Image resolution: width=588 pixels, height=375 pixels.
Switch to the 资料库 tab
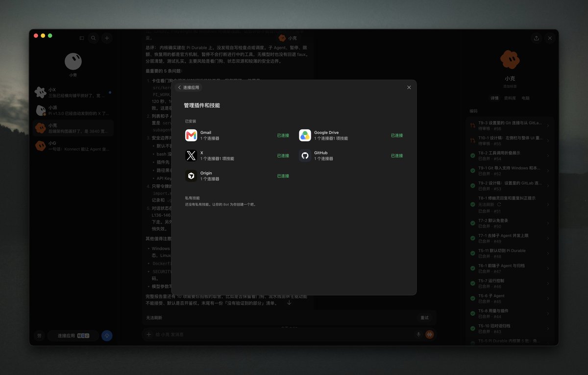click(x=510, y=98)
